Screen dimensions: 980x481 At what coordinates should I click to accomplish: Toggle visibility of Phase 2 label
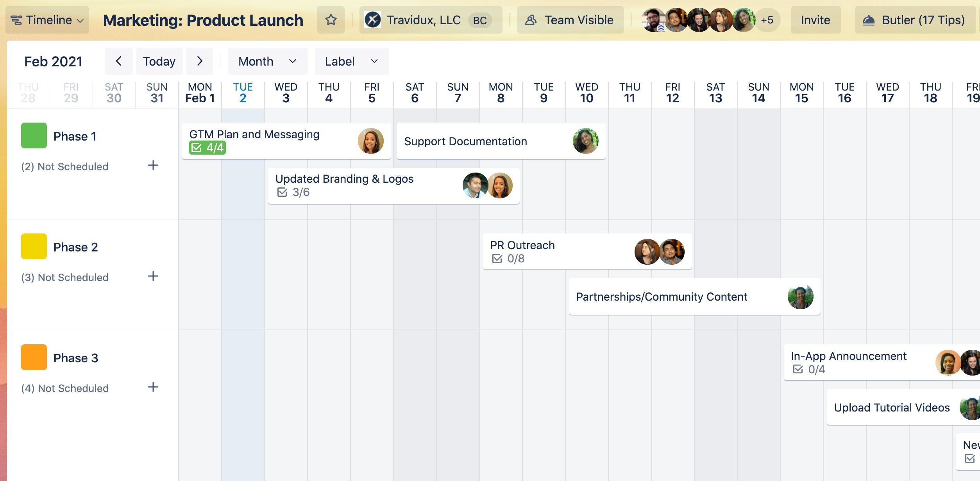[33, 246]
